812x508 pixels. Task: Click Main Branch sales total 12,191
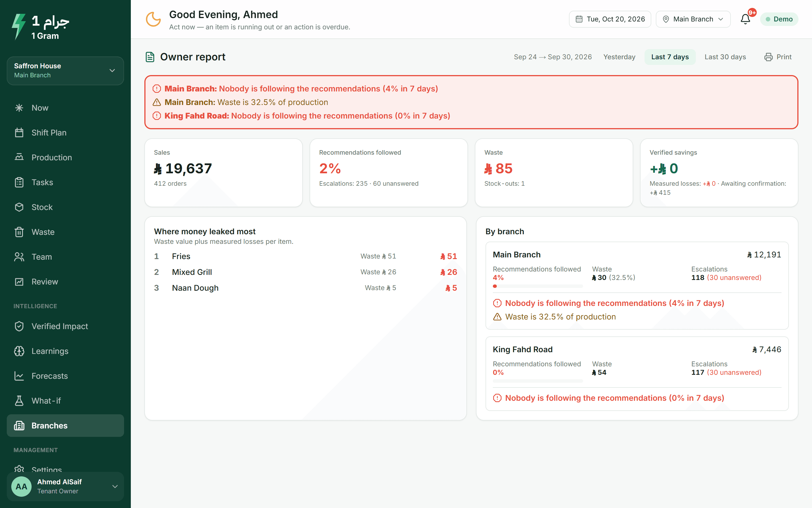764,255
